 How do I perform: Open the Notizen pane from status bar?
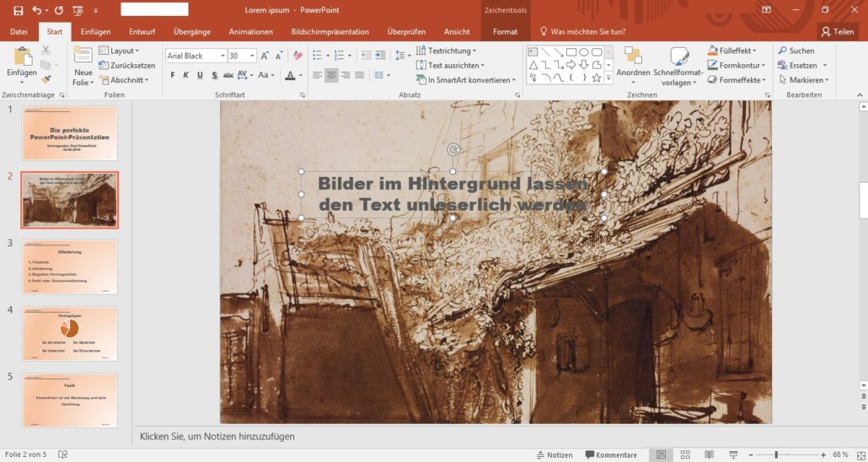point(555,454)
